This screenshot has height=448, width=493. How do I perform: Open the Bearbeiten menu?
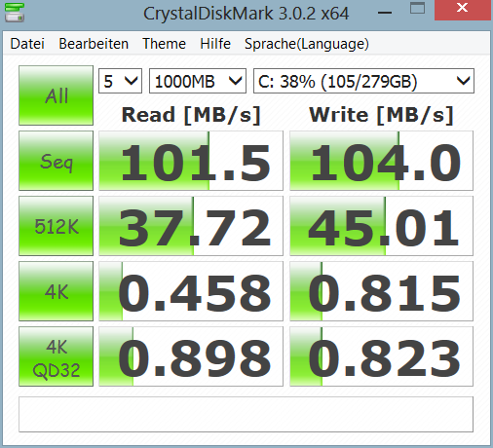(94, 44)
